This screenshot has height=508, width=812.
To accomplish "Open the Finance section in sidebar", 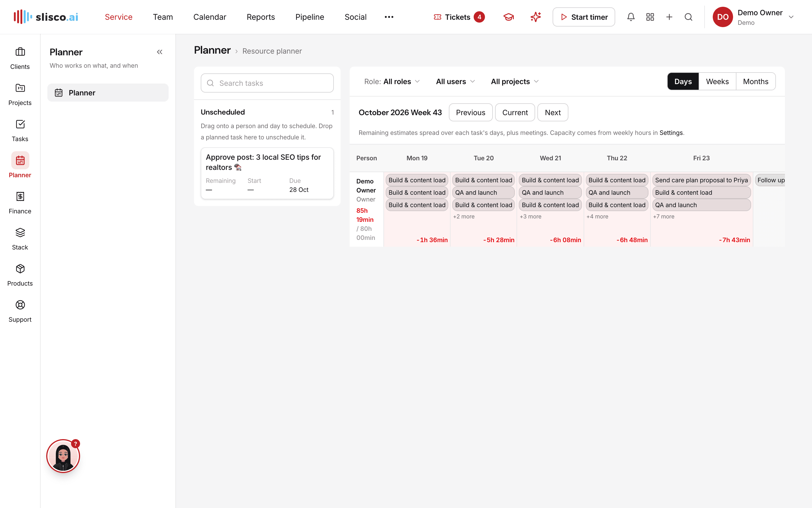I will 20,203.
